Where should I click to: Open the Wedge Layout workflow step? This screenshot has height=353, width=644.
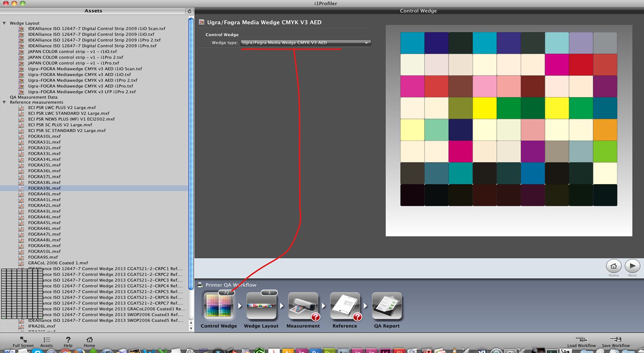tap(261, 306)
